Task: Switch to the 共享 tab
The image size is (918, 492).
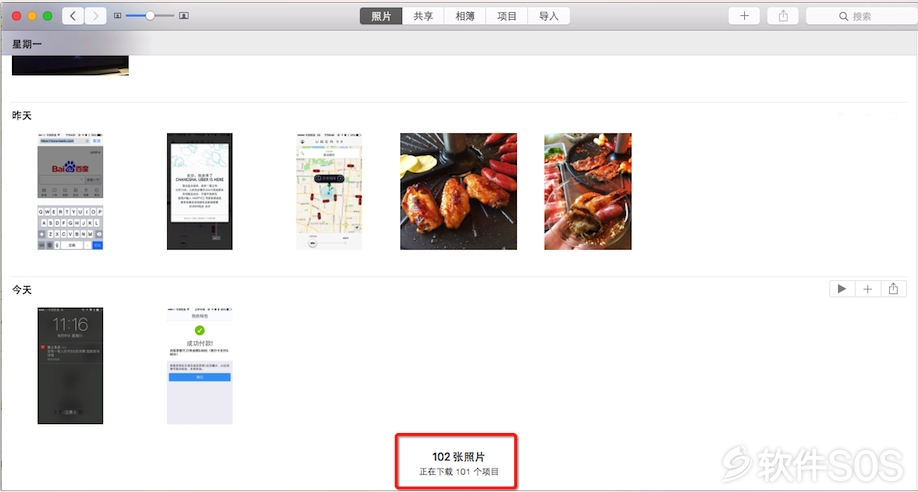Action: [423, 16]
